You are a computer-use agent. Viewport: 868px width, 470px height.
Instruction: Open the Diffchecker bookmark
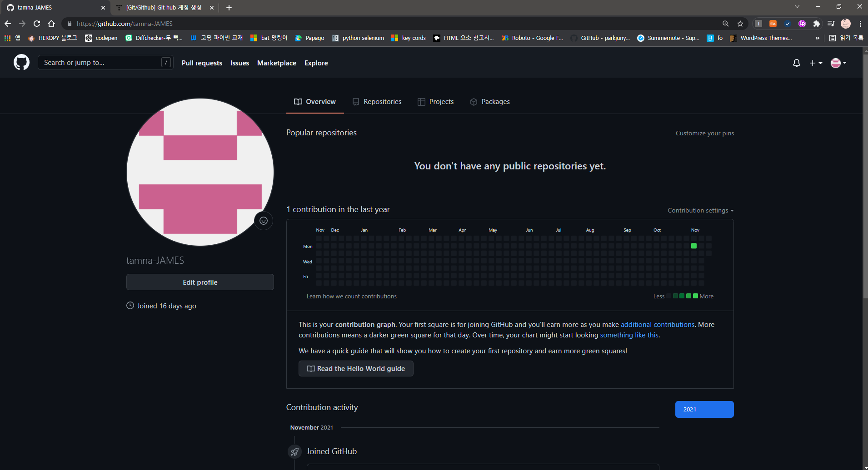[154, 38]
